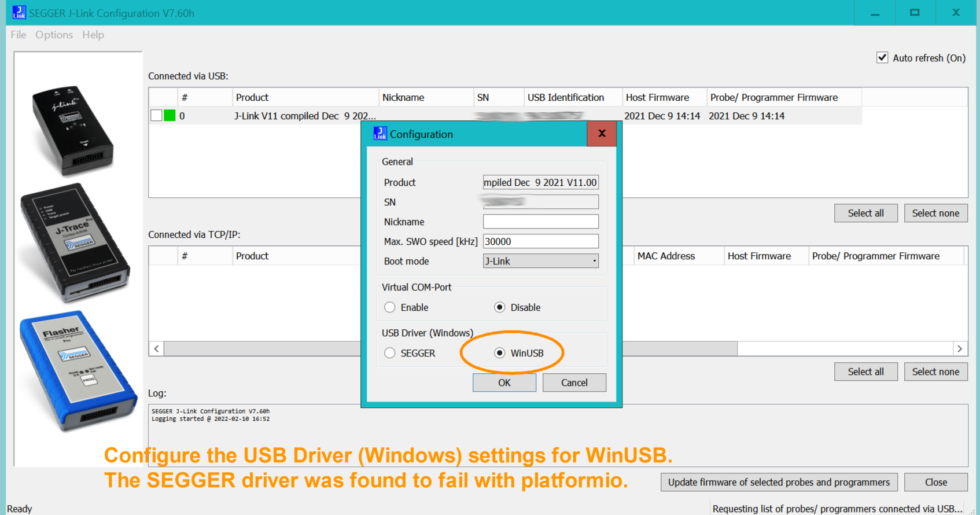Viewport: 980px width, 515px height.
Task: Toggle the Auto refresh checkbox
Action: coord(882,58)
